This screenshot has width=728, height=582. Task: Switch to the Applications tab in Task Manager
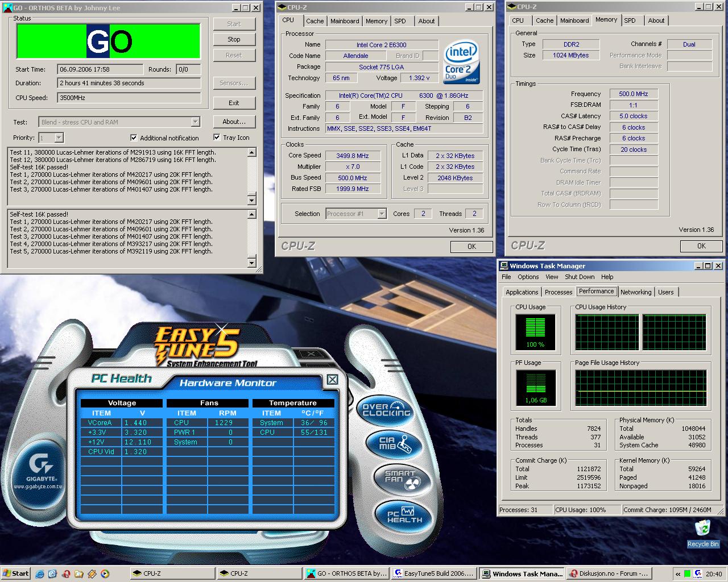522,292
